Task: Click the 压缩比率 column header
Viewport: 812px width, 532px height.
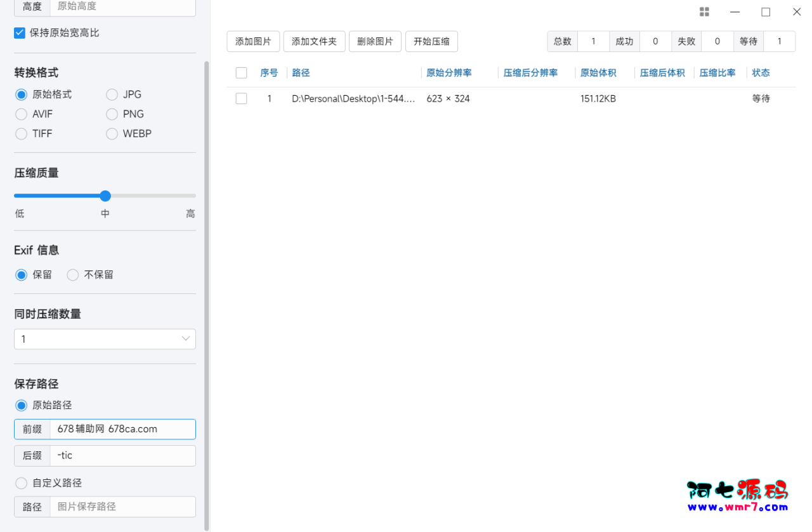Action: 717,73
